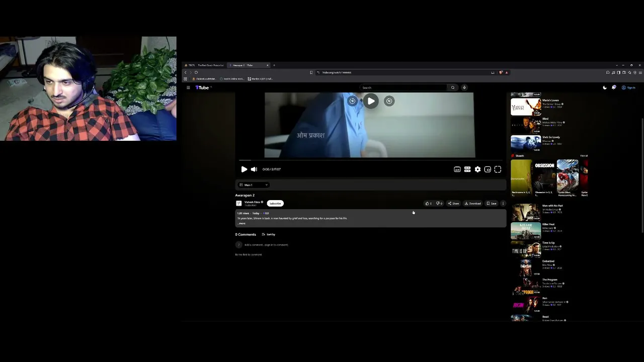Click the Awarapan 2 video title
The height and width of the screenshot is (362, 644).
coord(245,195)
